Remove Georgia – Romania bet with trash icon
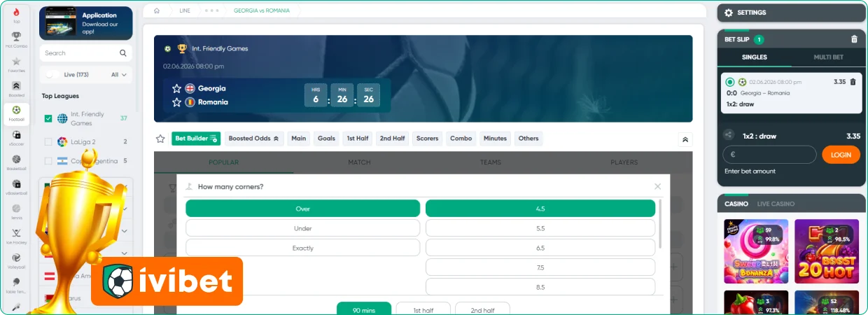 tap(853, 82)
